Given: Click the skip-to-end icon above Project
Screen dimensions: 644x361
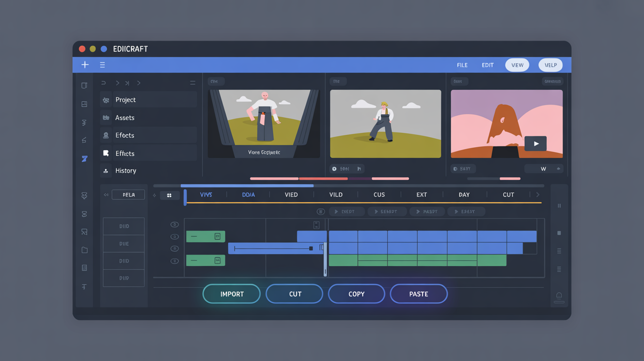Looking at the screenshot, I should 127,83.
